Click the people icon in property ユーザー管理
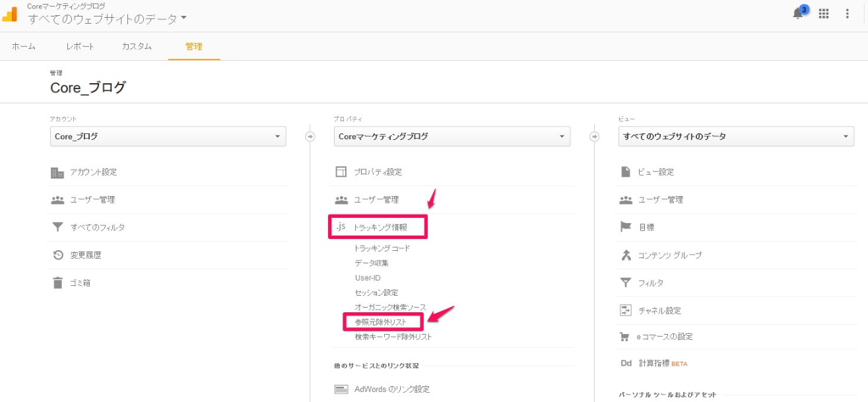The height and width of the screenshot is (402, 868). [x=341, y=200]
